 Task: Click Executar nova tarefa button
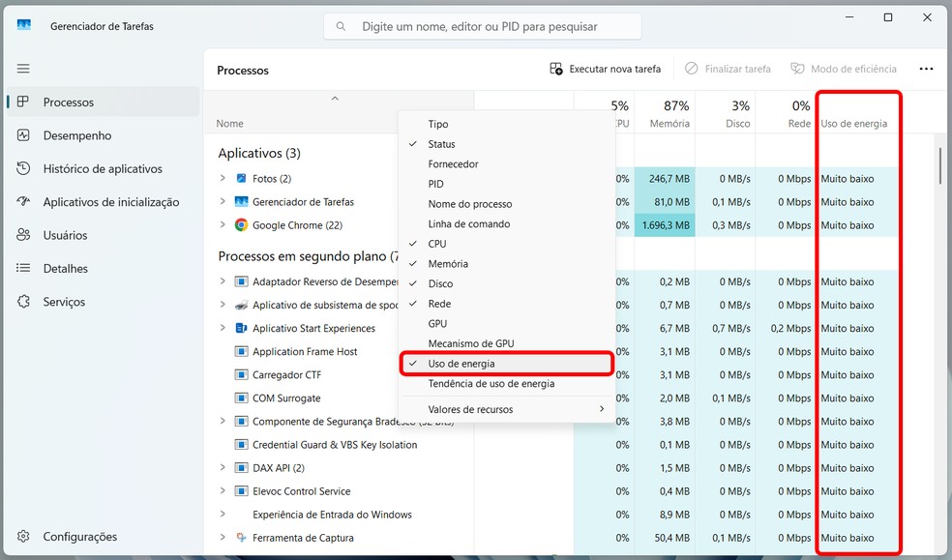[x=606, y=69]
